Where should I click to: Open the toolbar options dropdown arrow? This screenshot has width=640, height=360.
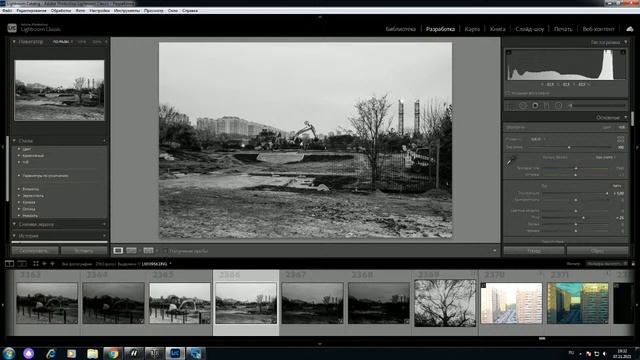tap(494, 251)
